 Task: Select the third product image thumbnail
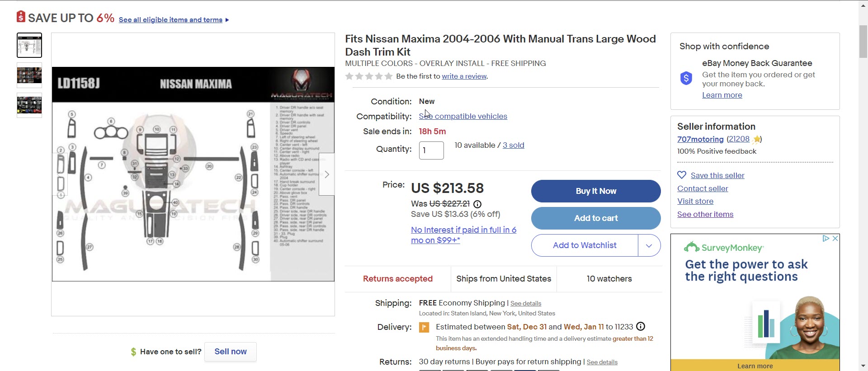tap(29, 105)
